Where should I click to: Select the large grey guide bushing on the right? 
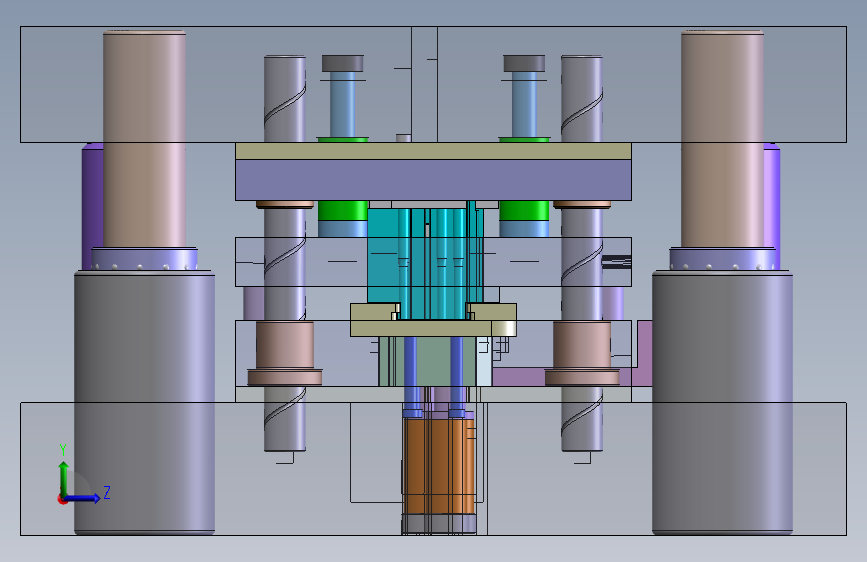tap(722, 403)
